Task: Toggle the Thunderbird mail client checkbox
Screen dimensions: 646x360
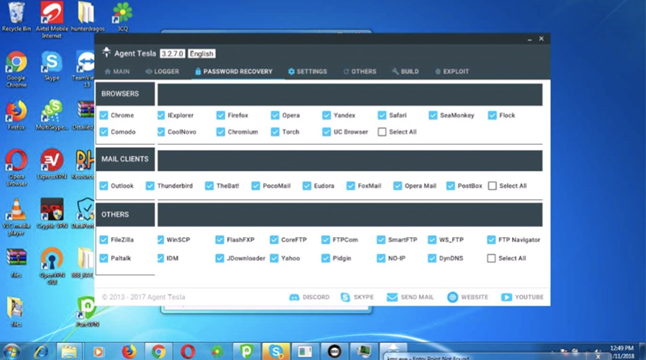Action: 150,186
